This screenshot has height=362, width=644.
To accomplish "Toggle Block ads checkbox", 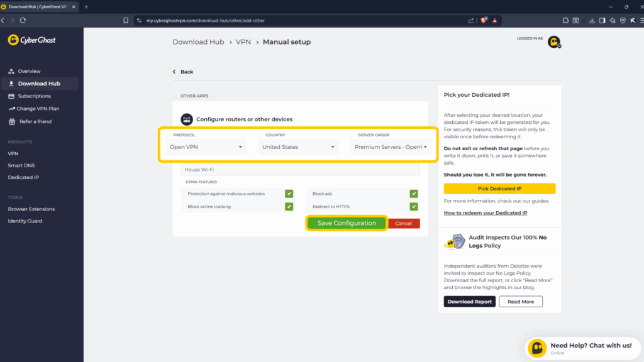I will (414, 194).
